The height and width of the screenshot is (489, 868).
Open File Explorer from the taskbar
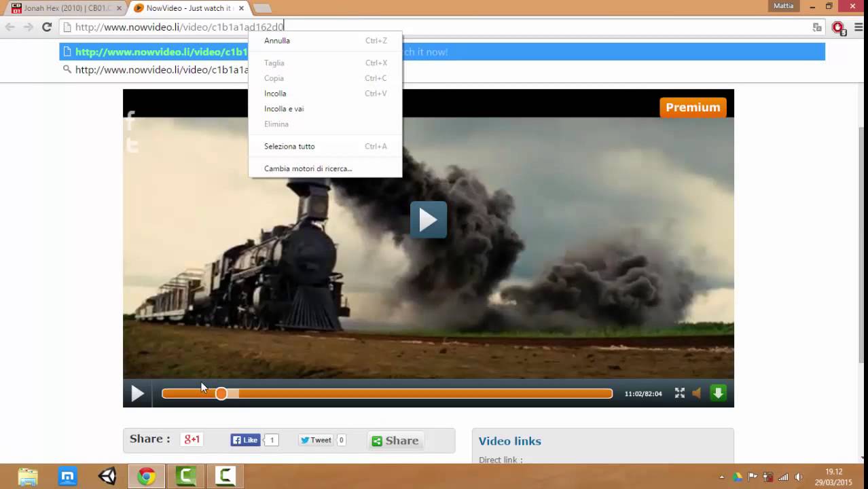(28, 476)
